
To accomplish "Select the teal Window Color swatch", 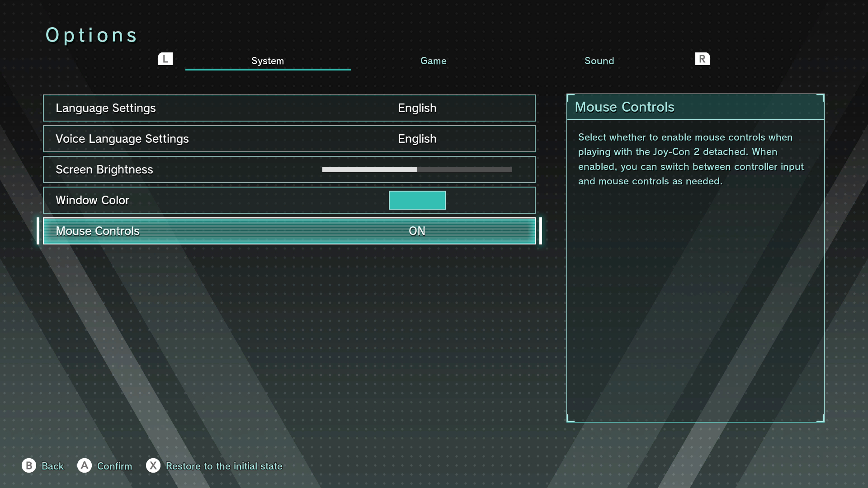I will pos(417,200).
